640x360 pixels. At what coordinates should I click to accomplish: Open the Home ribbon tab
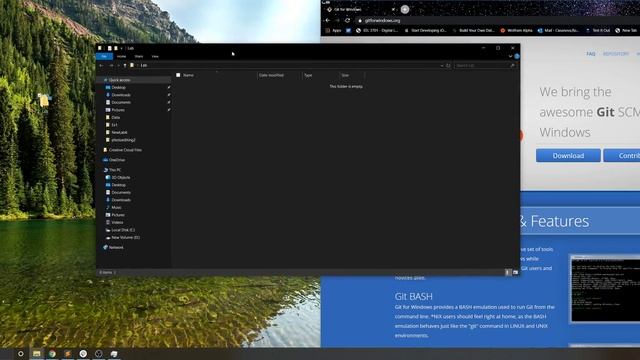(122, 56)
